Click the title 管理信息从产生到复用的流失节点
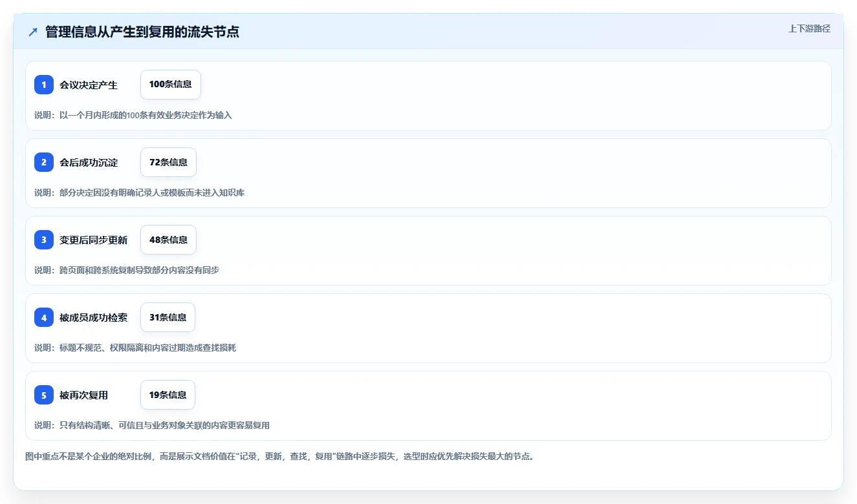This screenshot has width=857, height=504. point(142,32)
